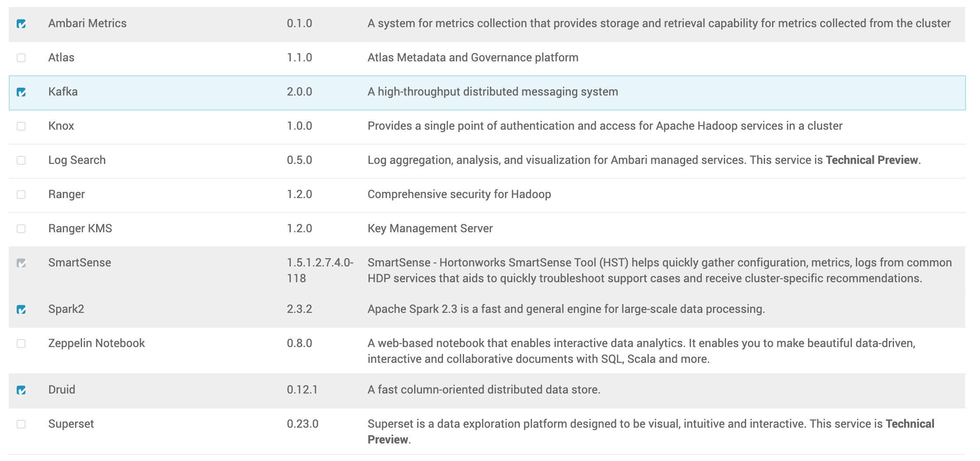Deselect the Kafka service checkbox
The width and height of the screenshot is (980, 461).
point(21,92)
